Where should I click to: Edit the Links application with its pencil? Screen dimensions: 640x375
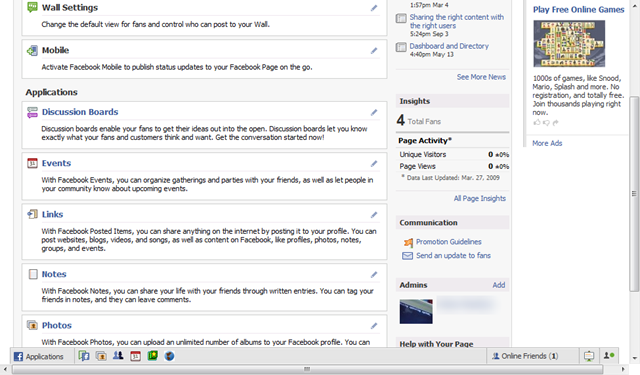click(x=374, y=215)
